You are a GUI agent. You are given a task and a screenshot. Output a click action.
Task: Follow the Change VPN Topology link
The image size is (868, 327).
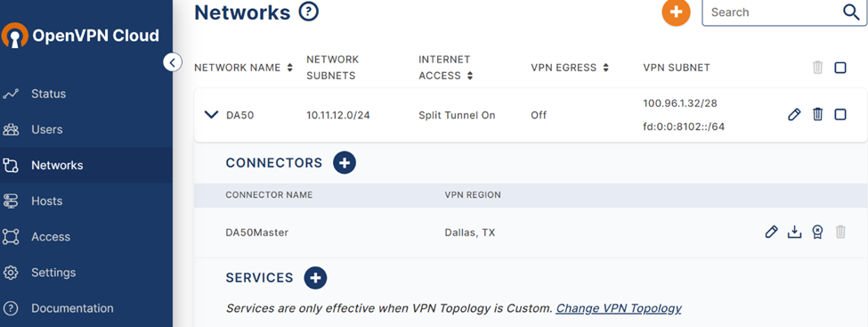(x=619, y=308)
